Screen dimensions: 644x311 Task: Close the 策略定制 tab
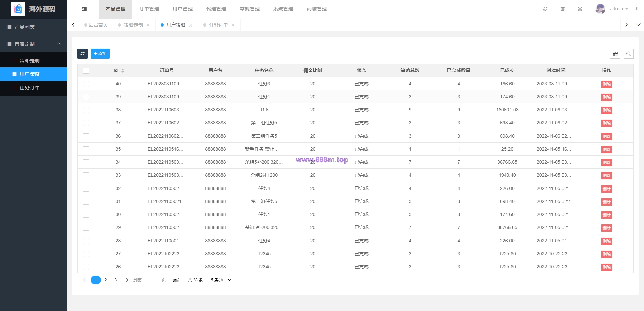(148, 25)
